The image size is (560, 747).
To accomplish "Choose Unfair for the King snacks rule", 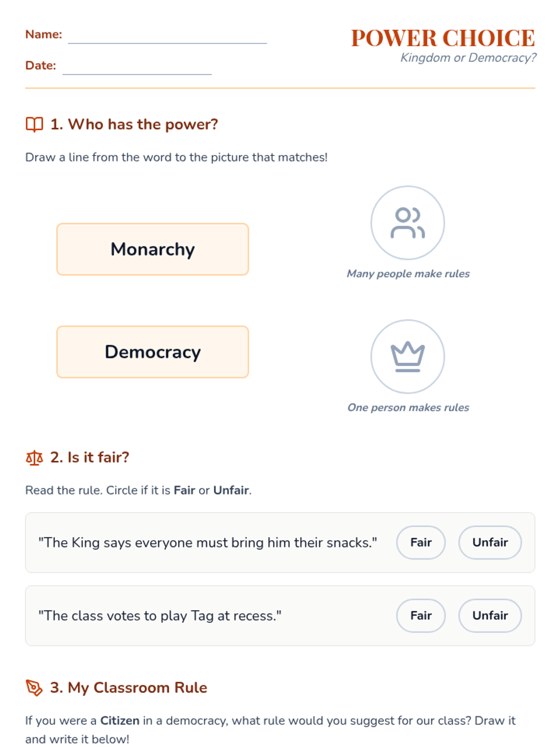I will [x=490, y=543].
